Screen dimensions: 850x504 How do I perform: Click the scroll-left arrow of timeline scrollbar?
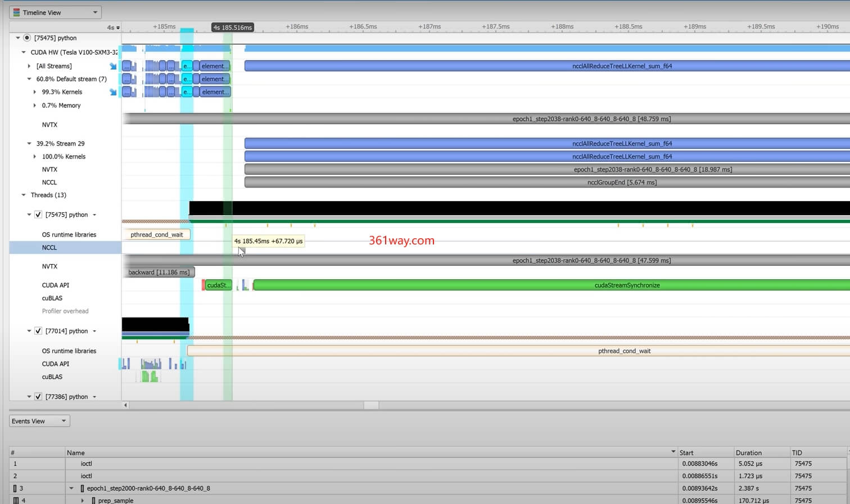pyautogui.click(x=125, y=405)
